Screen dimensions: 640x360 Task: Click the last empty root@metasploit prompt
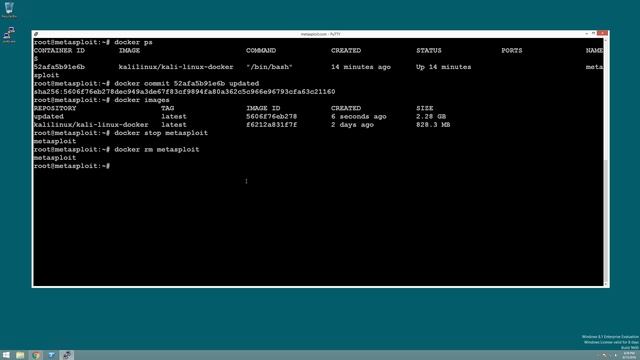[x=72, y=166]
